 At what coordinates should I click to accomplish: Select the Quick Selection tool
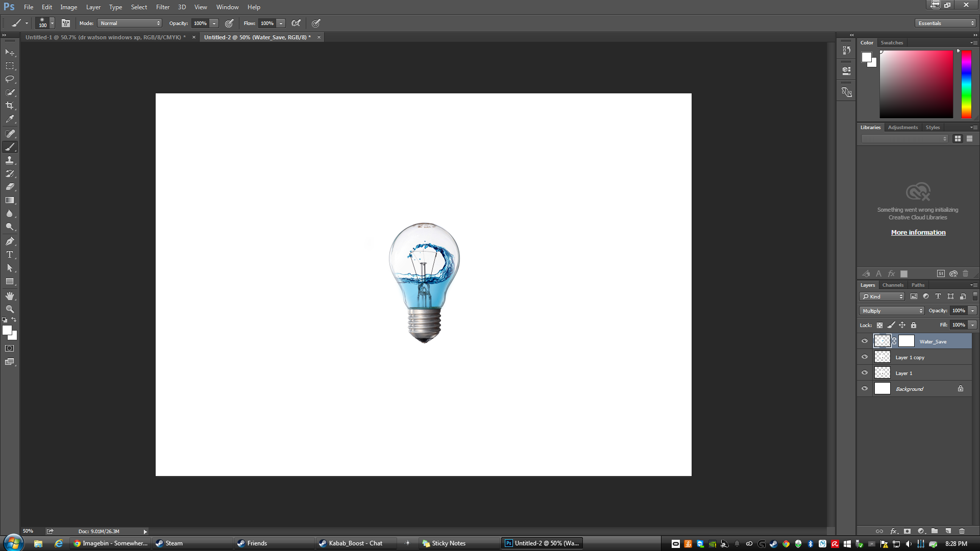pyautogui.click(x=10, y=92)
